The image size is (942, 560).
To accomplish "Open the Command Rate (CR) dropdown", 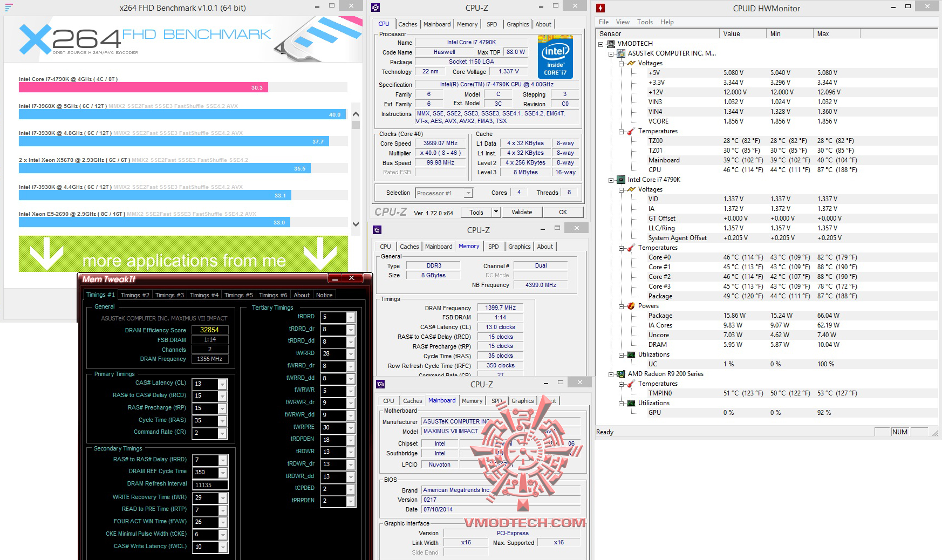I will pos(222,433).
